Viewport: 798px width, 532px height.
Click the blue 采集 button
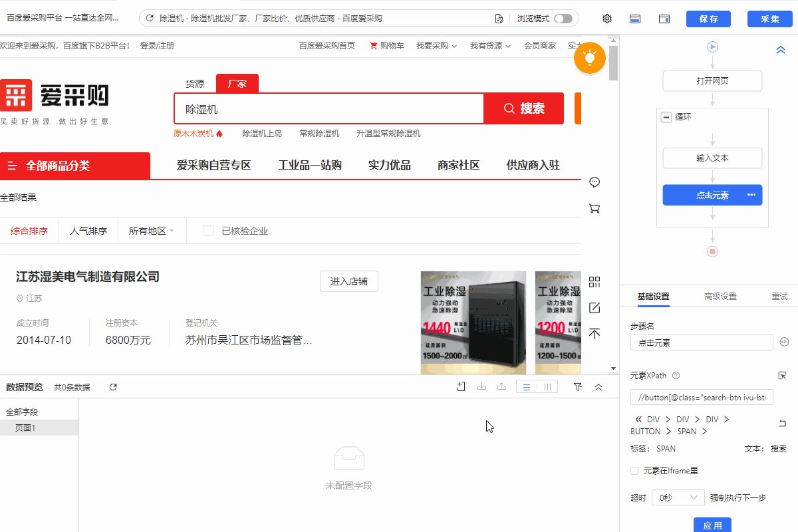[770, 19]
